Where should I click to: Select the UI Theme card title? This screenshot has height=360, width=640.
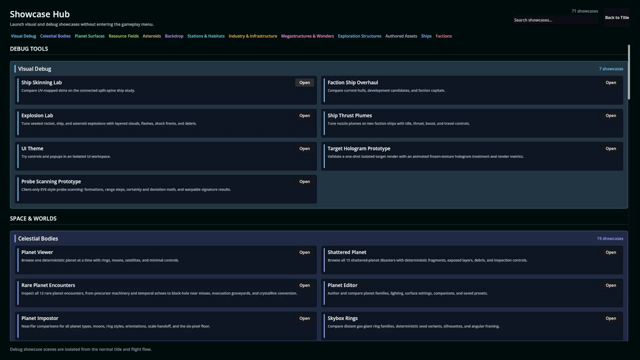[32, 149]
